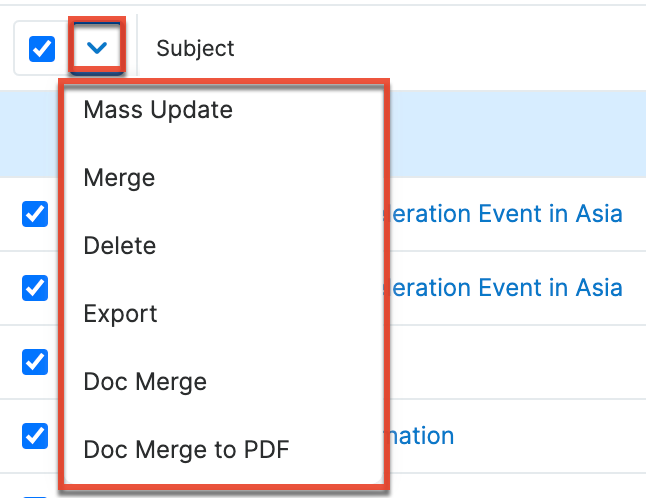This screenshot has width=646, height=498.
Task: Click Delete in the actions menu
Action: pos(120,246)
